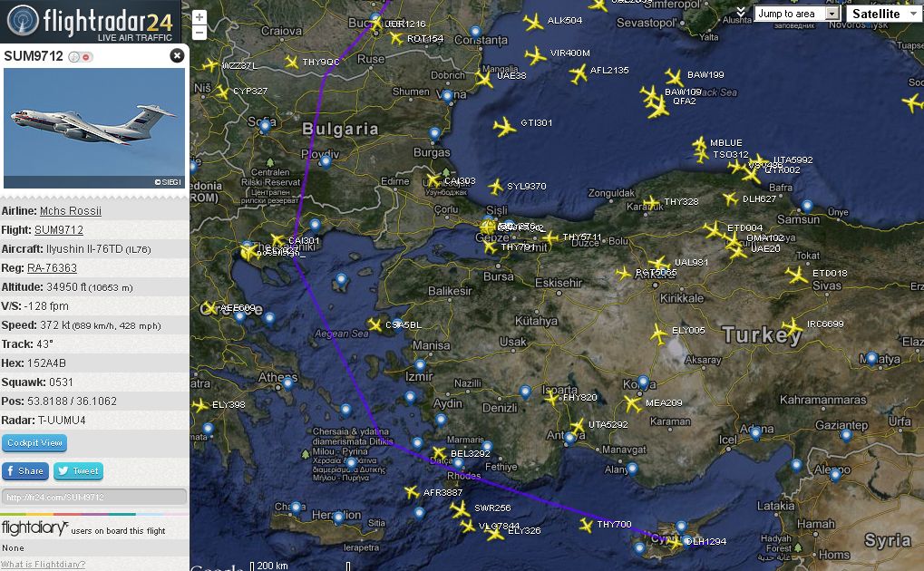Click the 'Ilyushin Il-76TD' aircraft text
The height and width of the screenshot is (571, 924).
[85, 249]
